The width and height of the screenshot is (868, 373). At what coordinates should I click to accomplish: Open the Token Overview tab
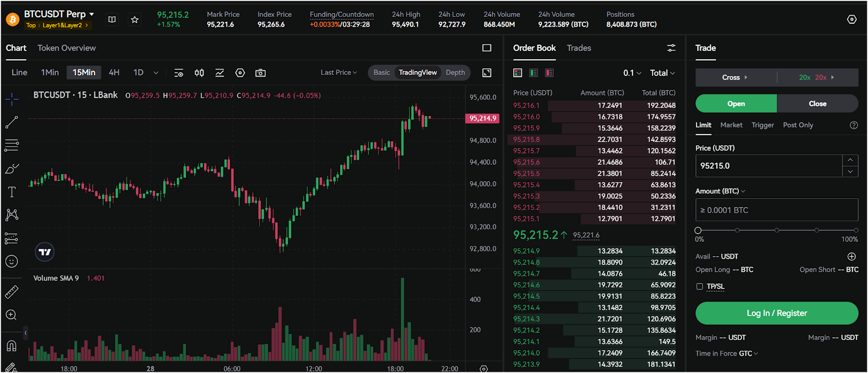[x=67, y=48]
